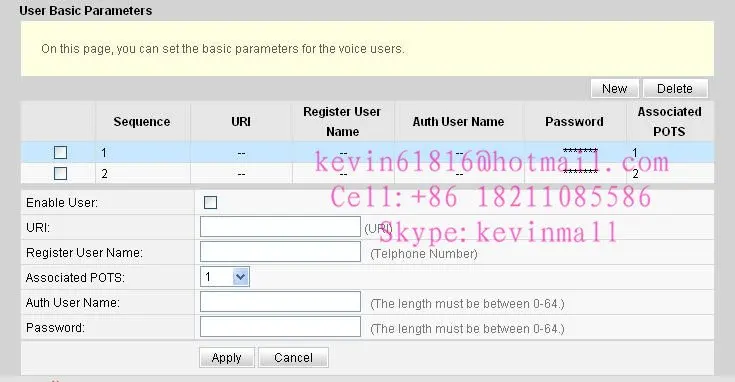Apply the voice user settings
735x382 pixels.
[226, 358]
